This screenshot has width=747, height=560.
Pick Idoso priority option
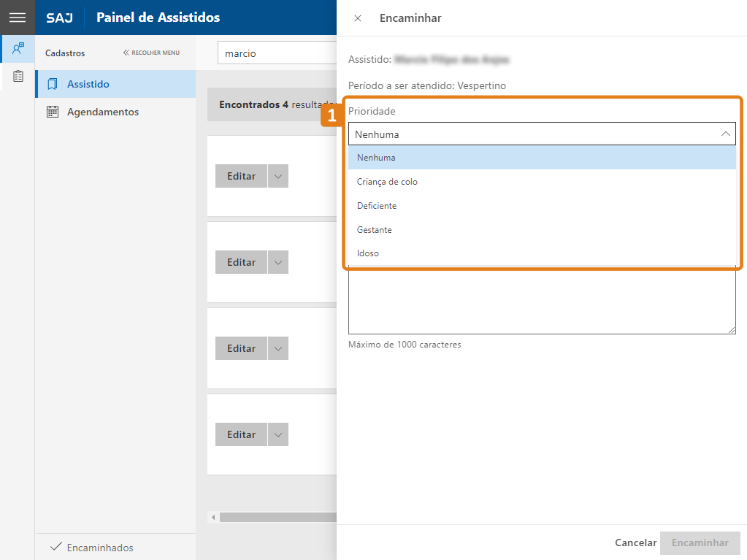(542, 253)
